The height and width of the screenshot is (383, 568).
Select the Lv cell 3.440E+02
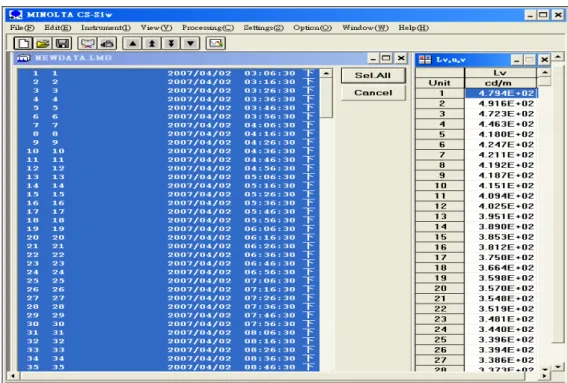[x=501, y=330]
